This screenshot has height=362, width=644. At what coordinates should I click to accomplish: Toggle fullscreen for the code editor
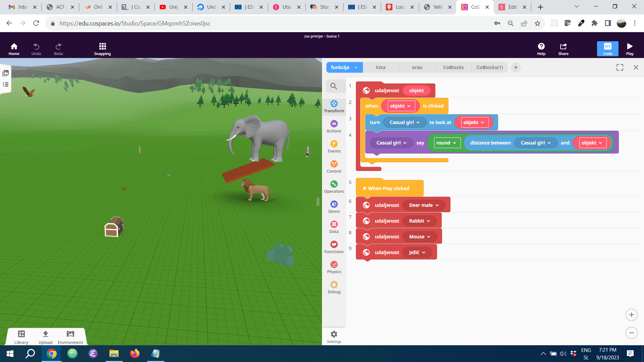[x=620, y=67]
